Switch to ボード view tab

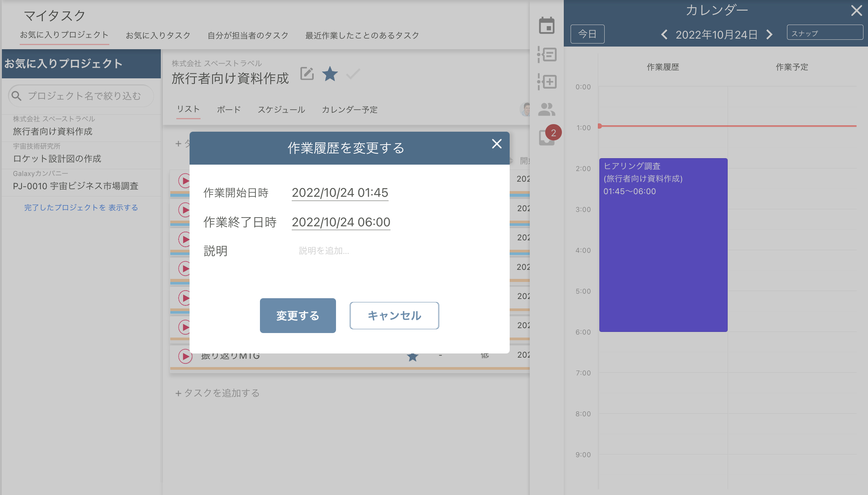229,110
